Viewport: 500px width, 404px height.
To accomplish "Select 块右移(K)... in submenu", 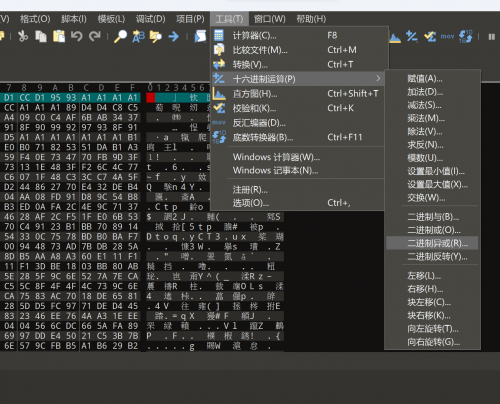I will coord(432,315).
